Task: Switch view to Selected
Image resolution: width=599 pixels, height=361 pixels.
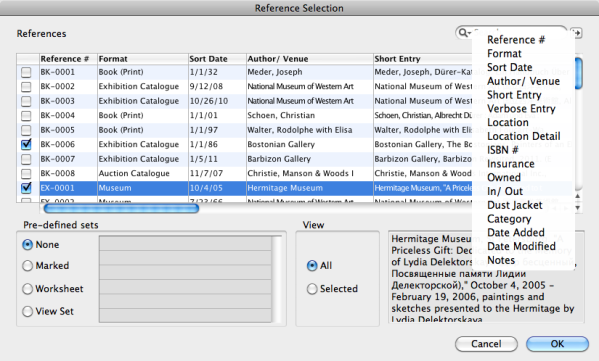Action: [x=312, y=289]
